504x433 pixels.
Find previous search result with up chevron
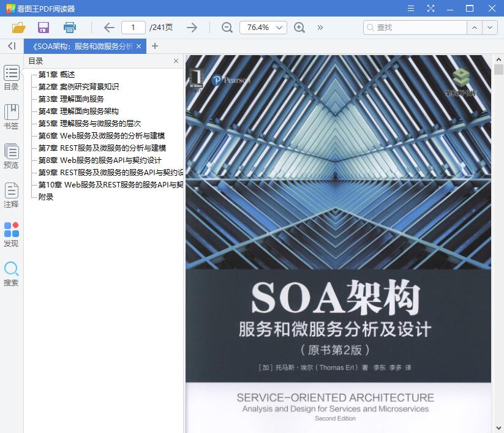coord(475,28)
